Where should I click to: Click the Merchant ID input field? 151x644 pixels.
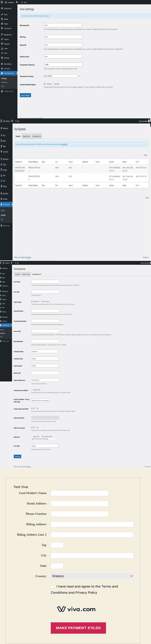click(x=63, y=25)
